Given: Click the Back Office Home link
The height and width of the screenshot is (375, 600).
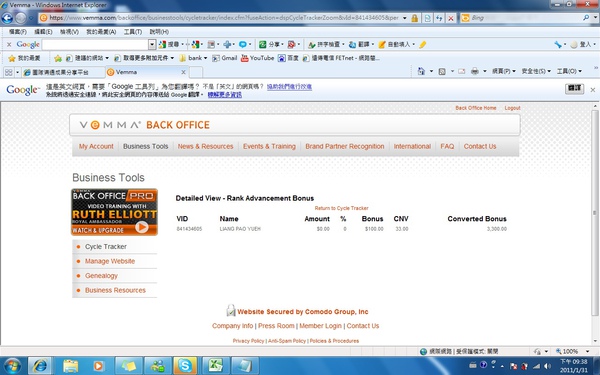Looking at the screenshot, I should (476, 108).
